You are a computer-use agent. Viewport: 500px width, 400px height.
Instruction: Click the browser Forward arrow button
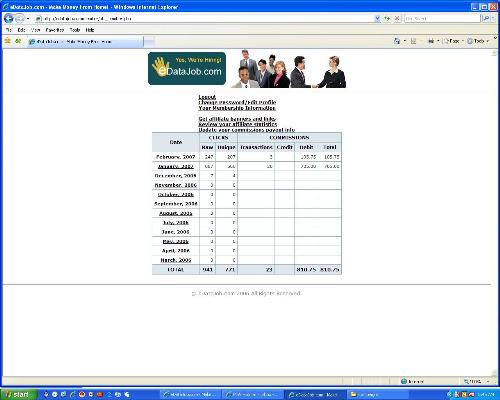coord(20,18)
